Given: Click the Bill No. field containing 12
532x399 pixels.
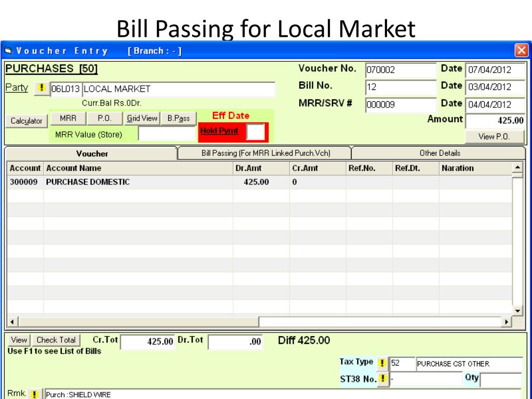Looking at the screenshot, I should pos(401,87).
